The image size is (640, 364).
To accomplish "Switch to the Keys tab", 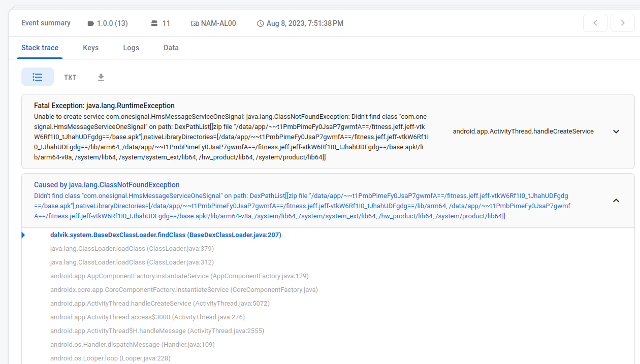I will click(x=90, y=47).
